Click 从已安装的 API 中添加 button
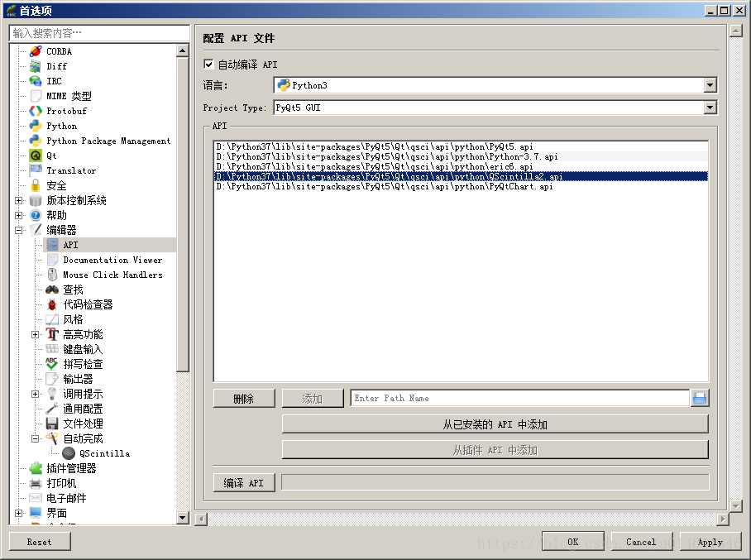 pos(495,424)
